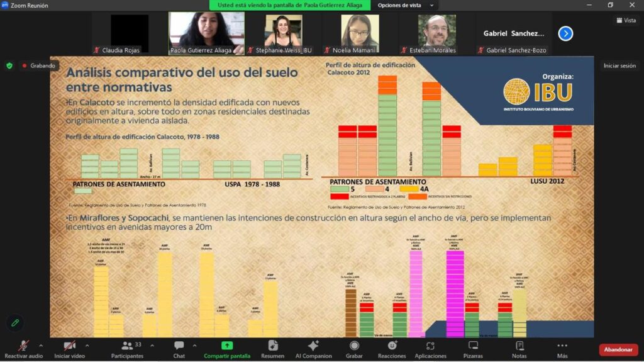Click the green encryption shield icon
This screenshot has height=362, width=644.
[9, 65]
